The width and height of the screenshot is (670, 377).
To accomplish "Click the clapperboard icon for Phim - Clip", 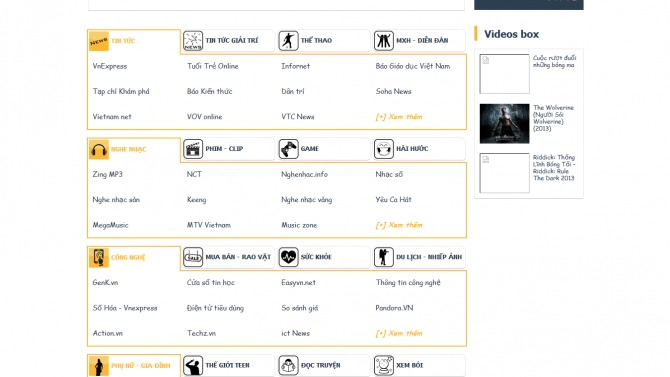I will pyautogui.click(x=193, y=149).
